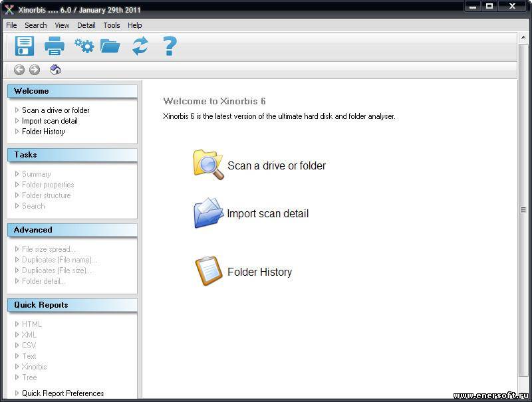
Task: Click Duplicates (File name)... entry
Action: point(59,260)
